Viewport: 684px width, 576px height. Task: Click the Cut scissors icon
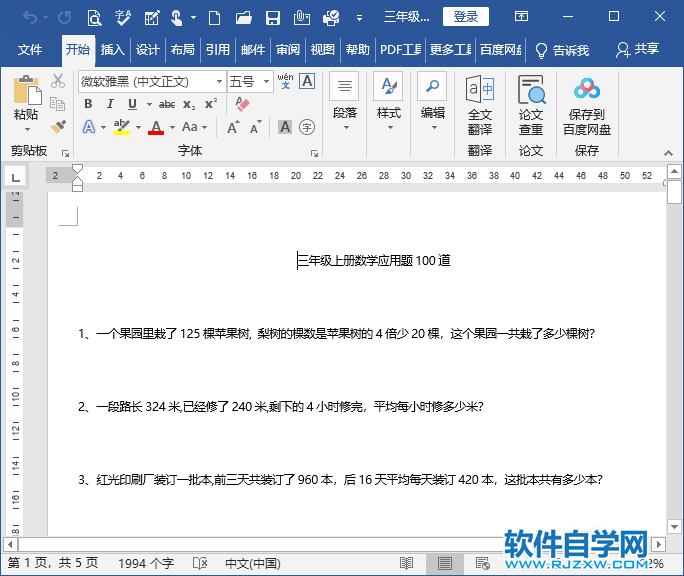point(58,81)
